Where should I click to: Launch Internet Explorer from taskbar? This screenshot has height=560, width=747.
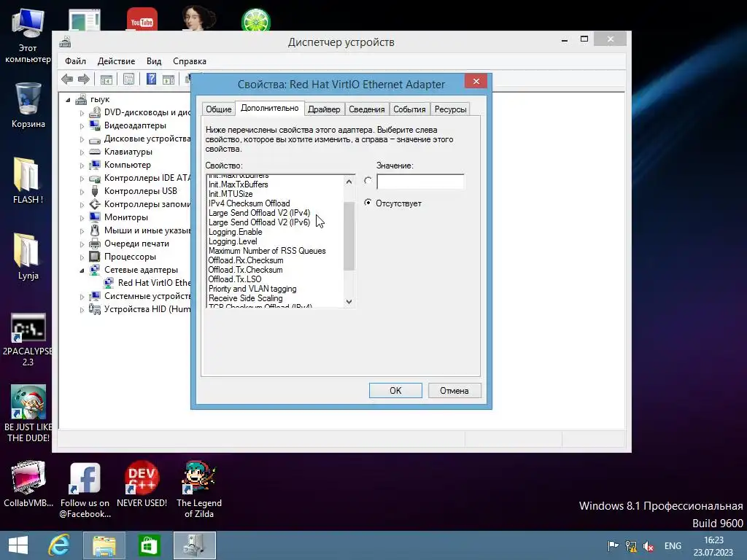59,545
